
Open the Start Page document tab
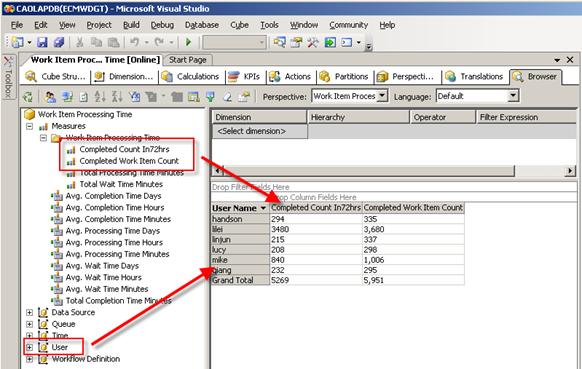[188, 60]
